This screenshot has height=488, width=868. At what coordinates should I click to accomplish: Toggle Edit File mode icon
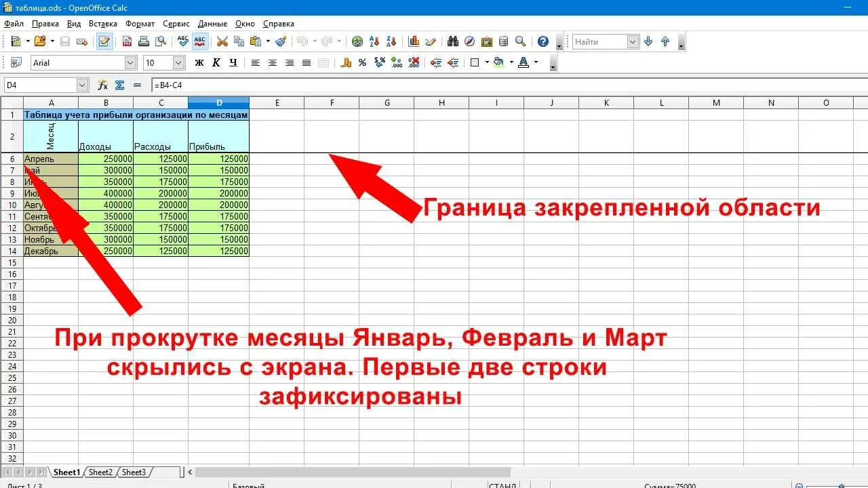104,41
